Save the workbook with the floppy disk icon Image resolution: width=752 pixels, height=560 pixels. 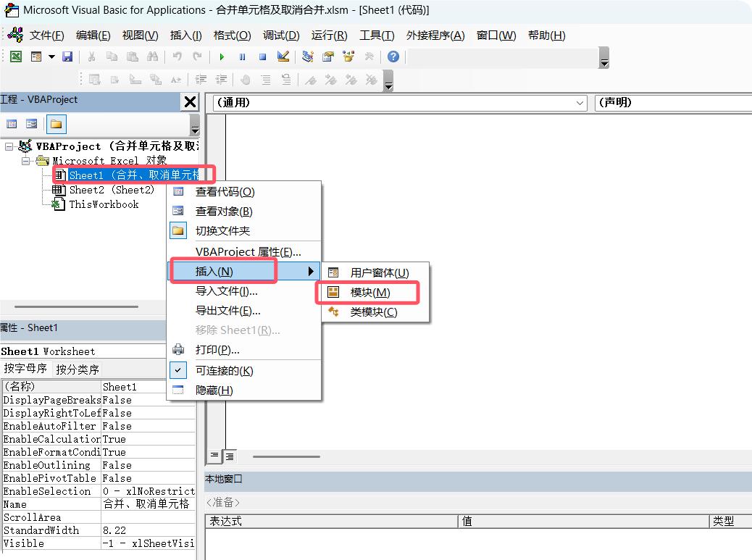(67, 57)
